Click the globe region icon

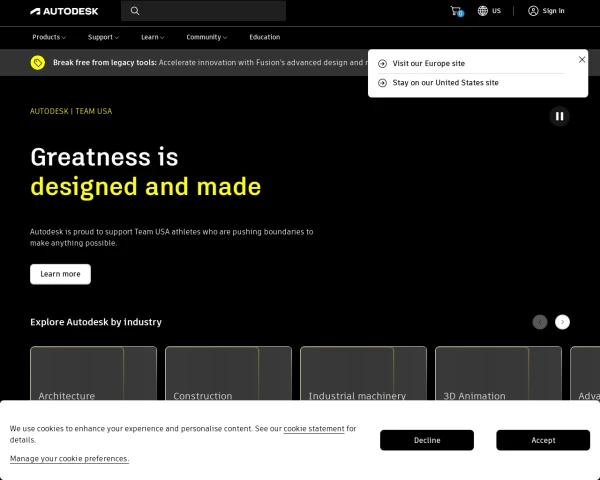[x=483, y=11]
